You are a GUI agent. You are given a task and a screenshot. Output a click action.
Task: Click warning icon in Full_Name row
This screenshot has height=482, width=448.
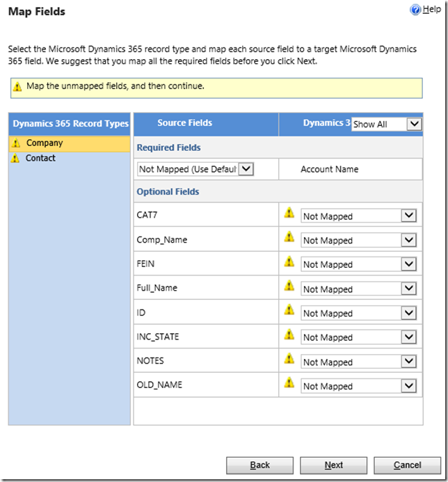[289, 285]
